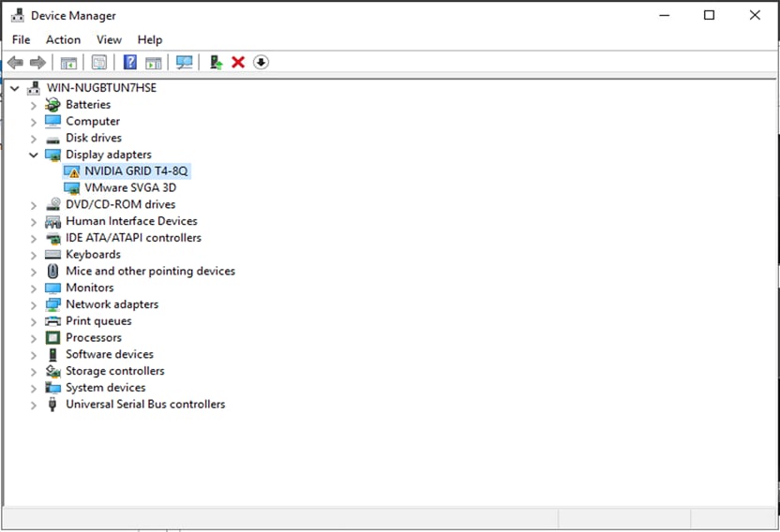Select the Monitors label

coord(90,288)
